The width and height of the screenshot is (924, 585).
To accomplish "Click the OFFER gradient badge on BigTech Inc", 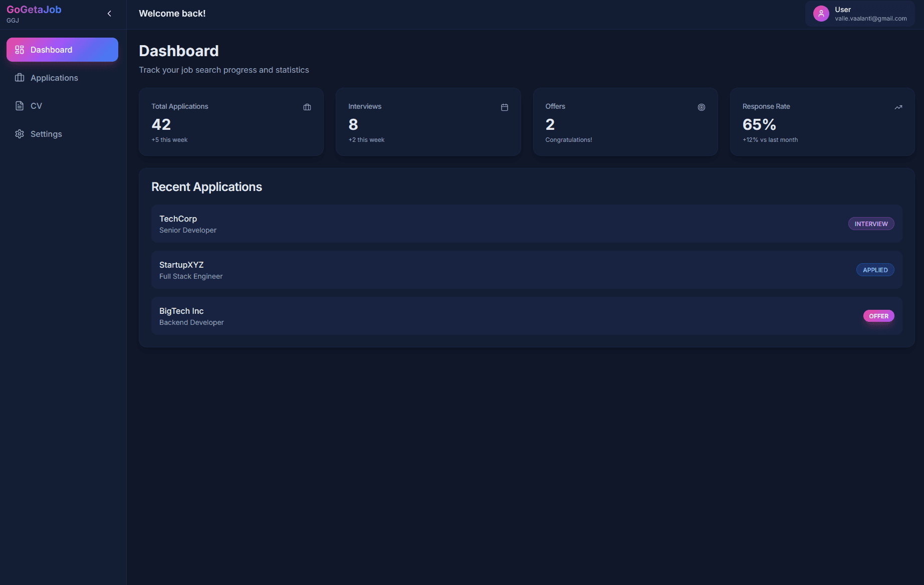I will click(x=878, y=316).
